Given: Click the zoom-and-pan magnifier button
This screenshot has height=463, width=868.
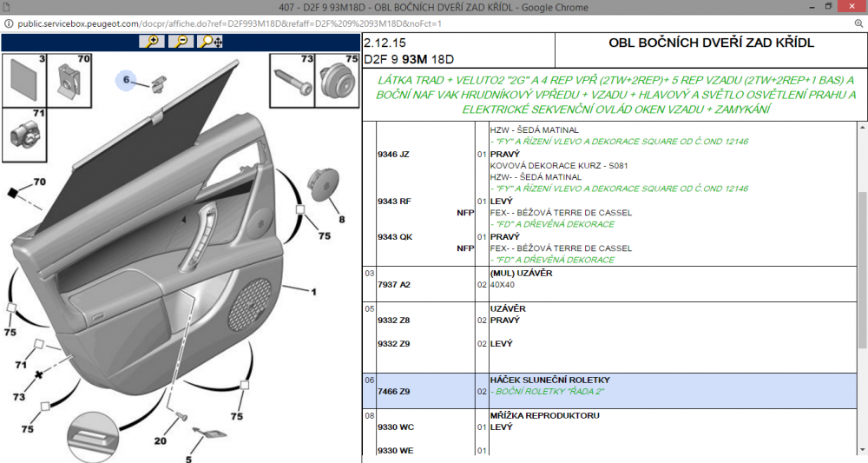Looking at the screenshot, I should pyautogui.click(x=210, y=42).
